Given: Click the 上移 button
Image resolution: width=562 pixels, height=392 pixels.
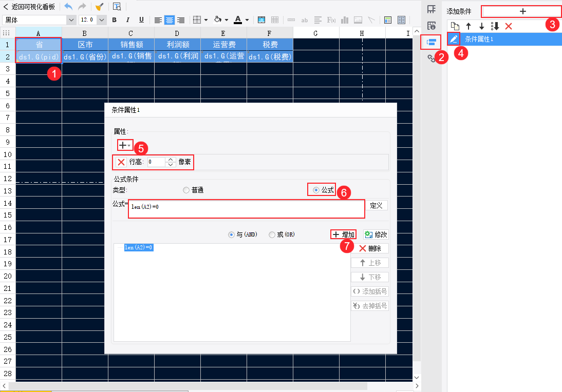Looking at the screenshot, I should point(370,263).
